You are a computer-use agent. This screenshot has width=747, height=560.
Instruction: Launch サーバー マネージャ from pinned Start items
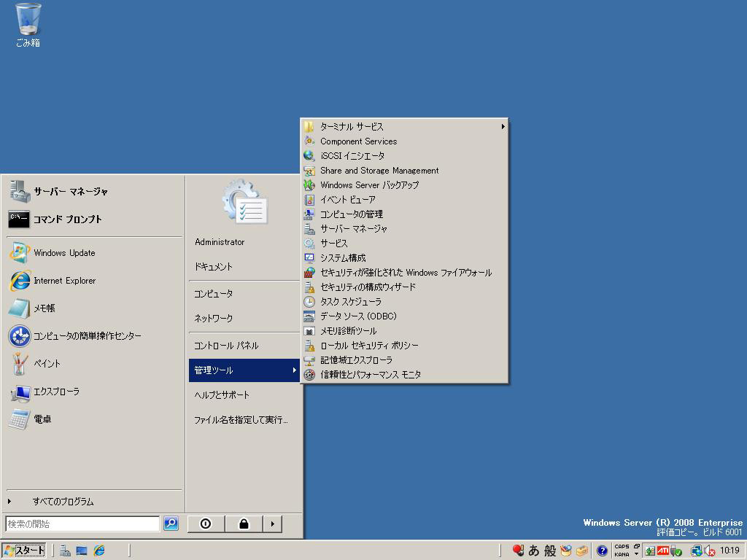70,192
